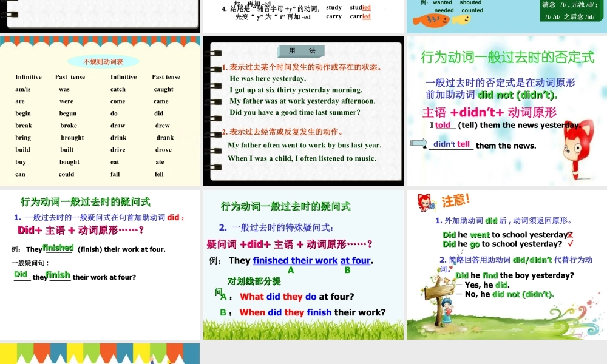Click the underlined word told
This screenshot has width=607, height=364.
(442, 126)
